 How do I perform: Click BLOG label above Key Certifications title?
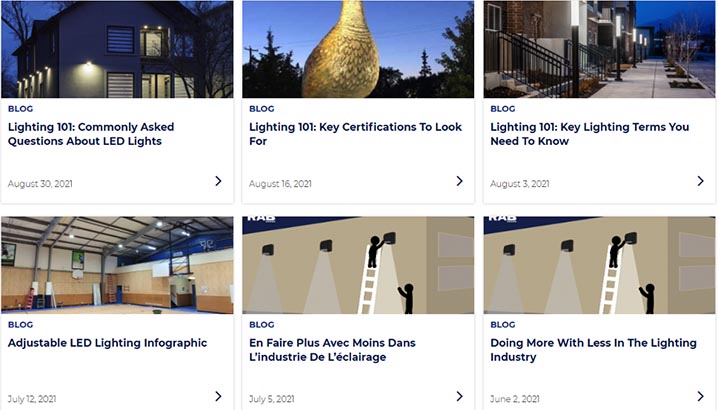click(x=261, y=109)
